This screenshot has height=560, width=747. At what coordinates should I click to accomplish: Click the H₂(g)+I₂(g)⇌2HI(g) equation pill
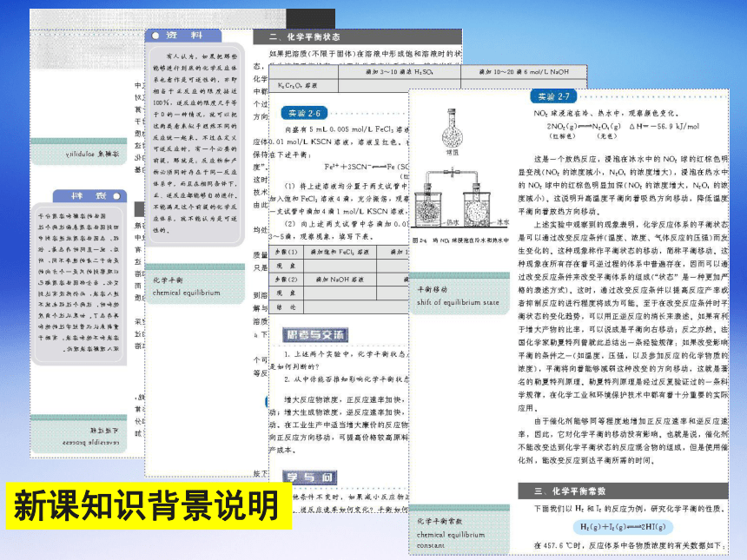(623, 527)
